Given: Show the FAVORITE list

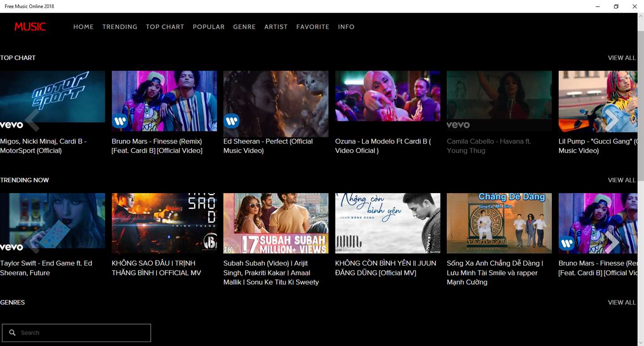Looking at the screenshot, I should (x=313, y=27).
